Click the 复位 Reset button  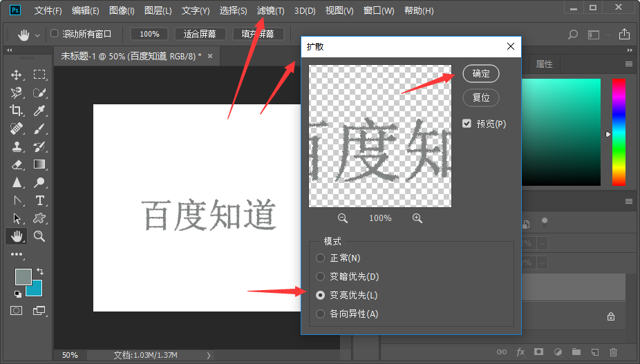(x=481, y=97)
